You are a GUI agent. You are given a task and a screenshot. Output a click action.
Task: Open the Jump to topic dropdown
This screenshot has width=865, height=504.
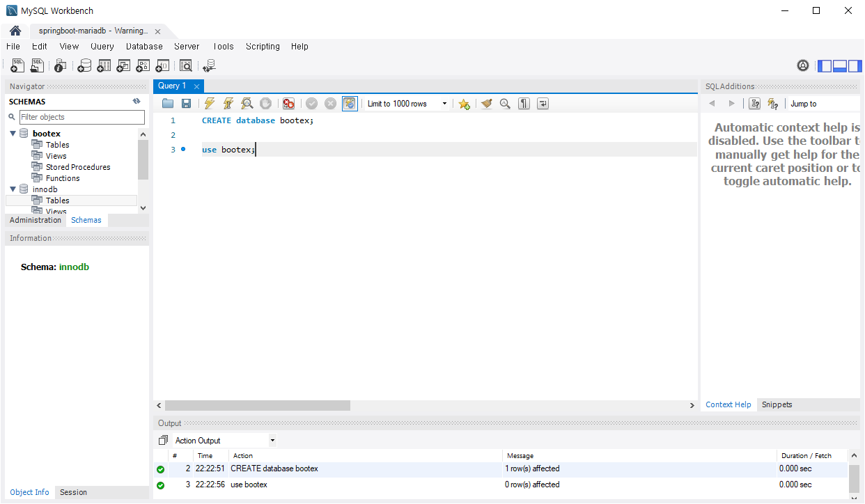point(824,104)
